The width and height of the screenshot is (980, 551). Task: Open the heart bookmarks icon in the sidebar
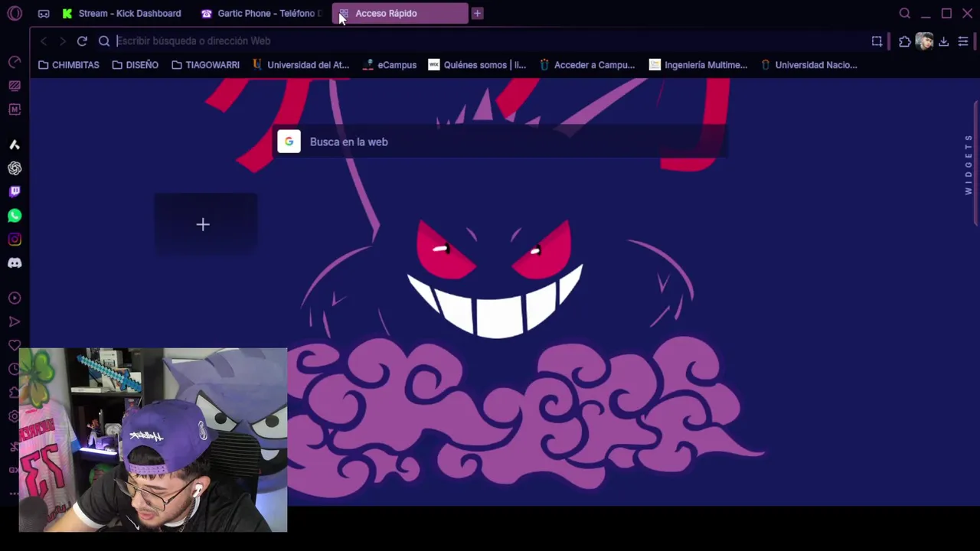pyautogui.click(x=15, y=345)
